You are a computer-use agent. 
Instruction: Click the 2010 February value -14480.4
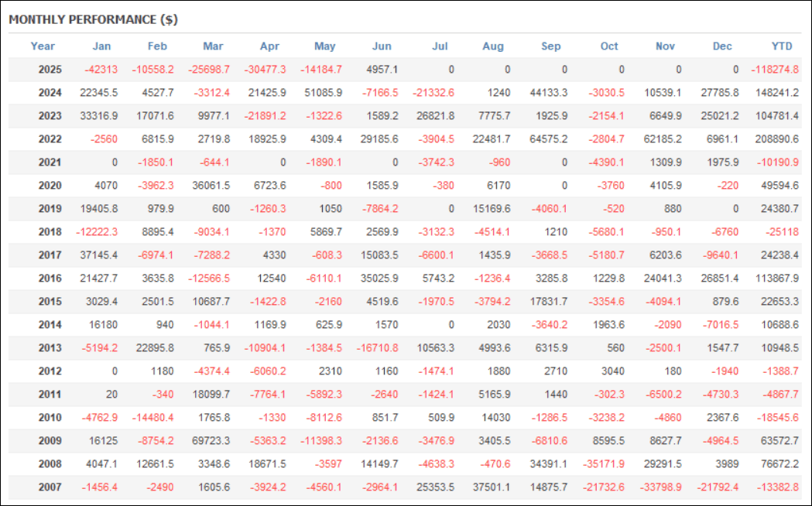(x=152, y=418)
